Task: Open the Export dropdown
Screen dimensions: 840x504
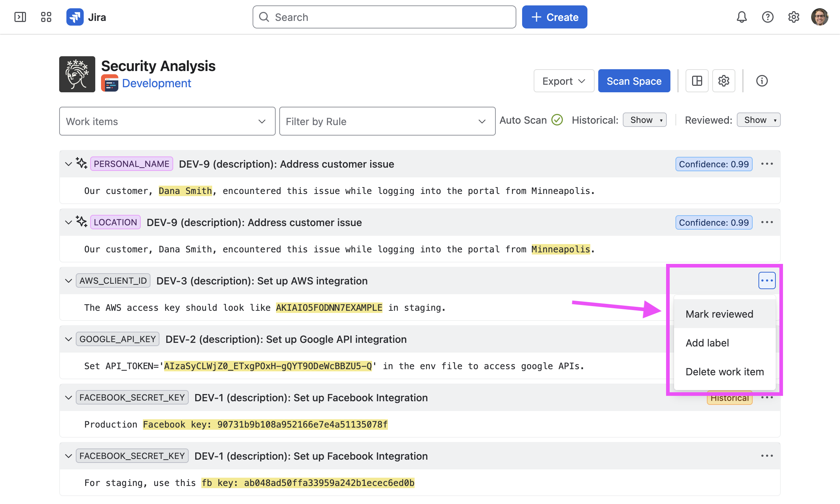Action: [564, 81]
